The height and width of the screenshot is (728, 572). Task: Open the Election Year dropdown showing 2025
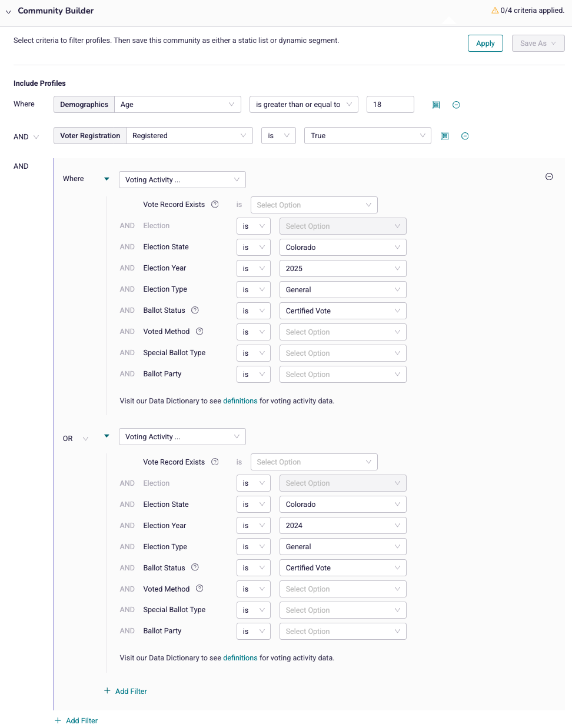[343, 269]
